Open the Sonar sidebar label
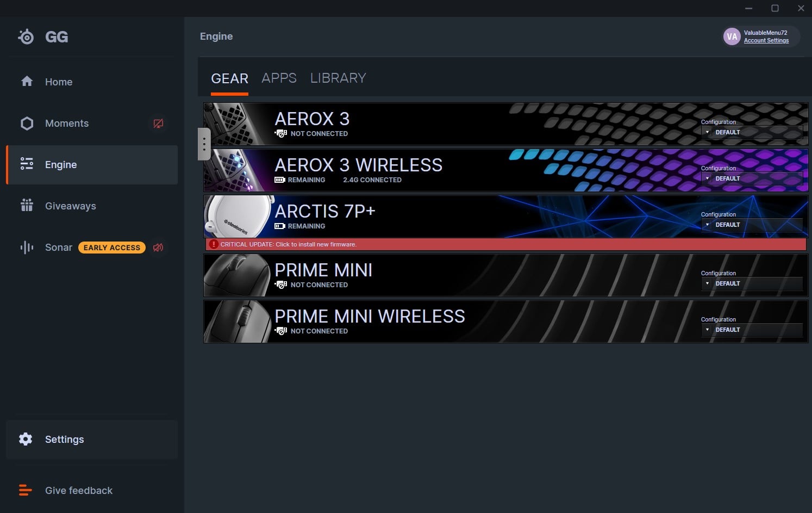This screenshot has height=513, width=812. [59, 248]
